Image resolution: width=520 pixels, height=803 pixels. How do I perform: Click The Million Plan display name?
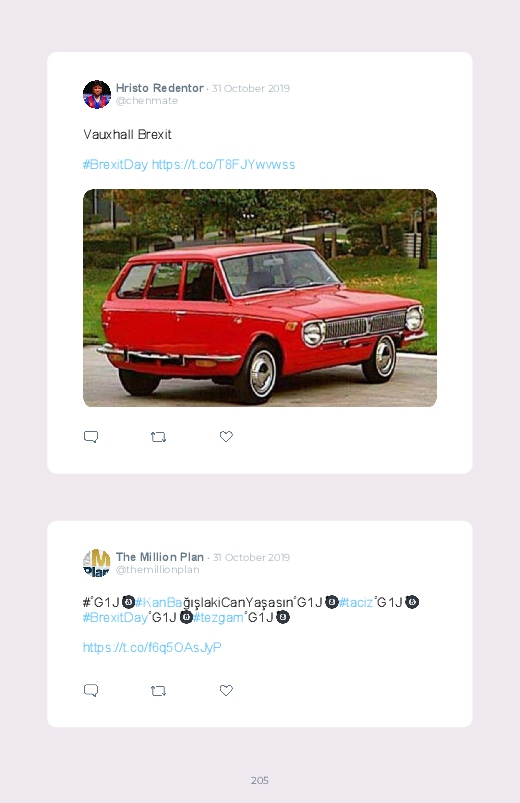pyautogui.click(x=160, y=557)
